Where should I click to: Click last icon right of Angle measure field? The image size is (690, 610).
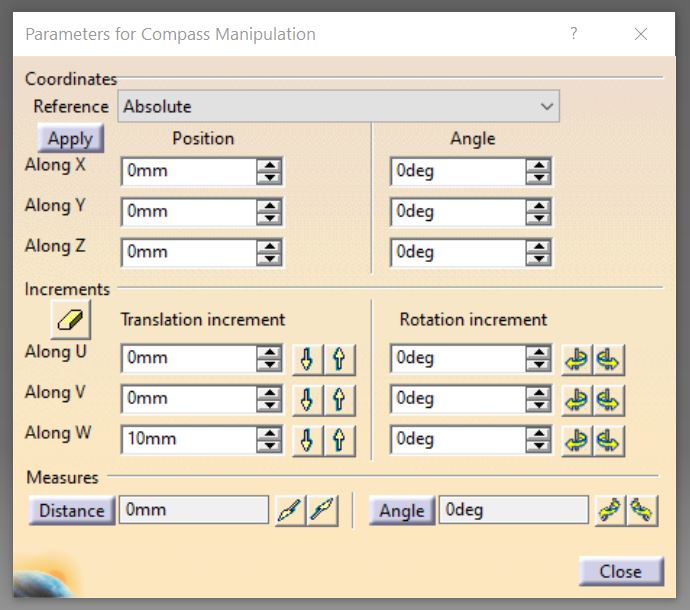tap(642, 511)
